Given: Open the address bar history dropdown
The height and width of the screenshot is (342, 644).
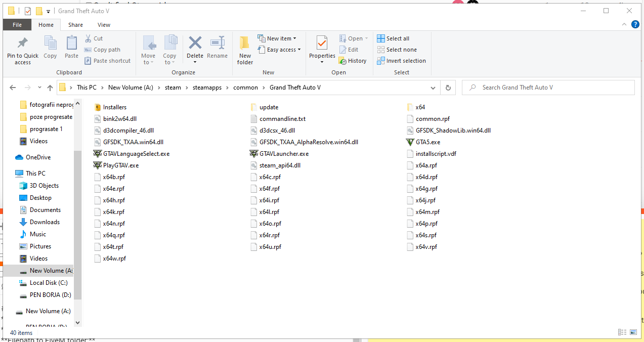Looking at the screenshot, I should point(433,88).
